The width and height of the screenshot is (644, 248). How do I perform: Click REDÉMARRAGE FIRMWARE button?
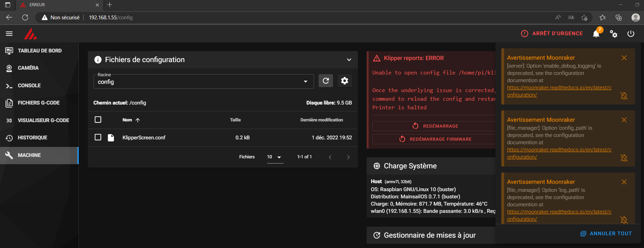pos(435,139)
